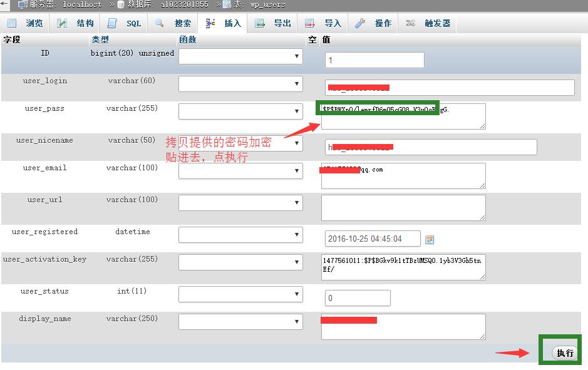This screenshot has height=370, width=588.
Task: Click the user_activation_key field name
Action: click(44, 259)
